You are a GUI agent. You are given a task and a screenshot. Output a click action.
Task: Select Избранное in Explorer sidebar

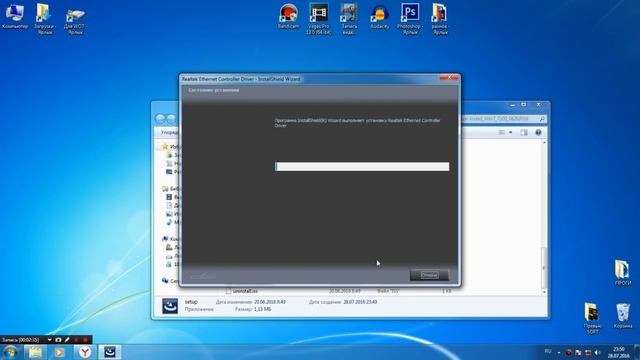coord(170,146)
